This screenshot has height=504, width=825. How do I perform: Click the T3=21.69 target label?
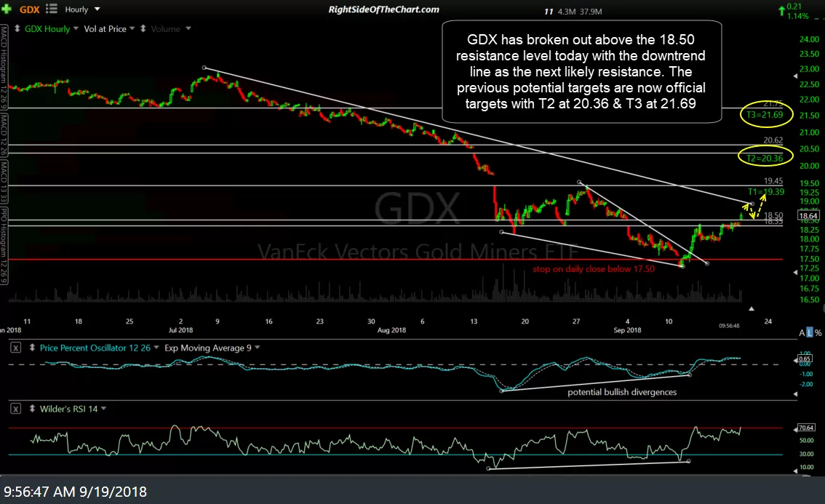click(x=765, y=115)
